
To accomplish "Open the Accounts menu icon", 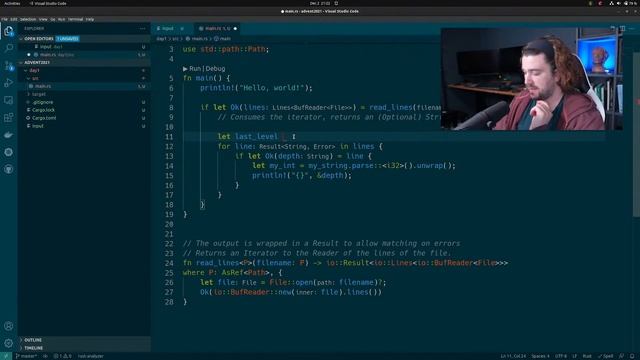I will coord(9,326).
